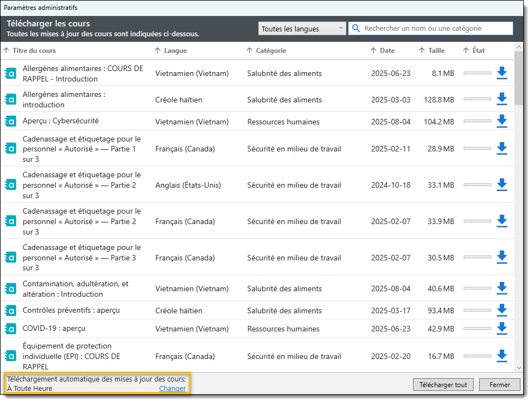
Task: Sort list by Langue column header
Action: tap(175, 51)
